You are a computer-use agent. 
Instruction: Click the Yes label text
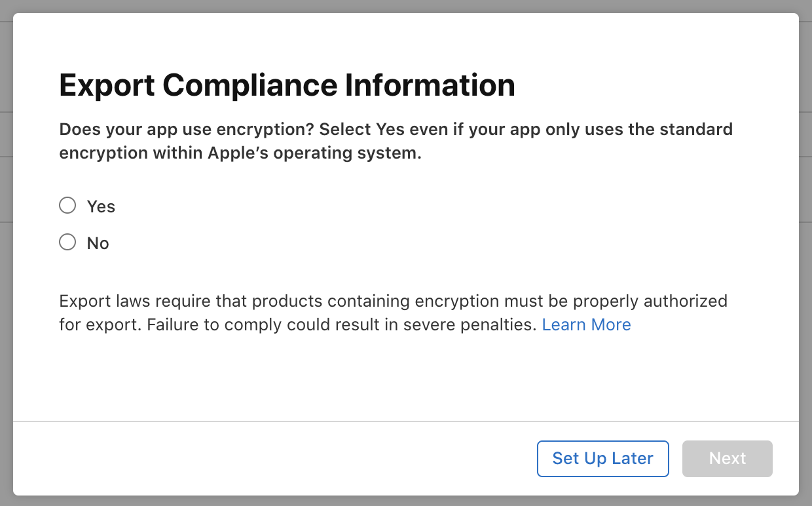(101, 206)
